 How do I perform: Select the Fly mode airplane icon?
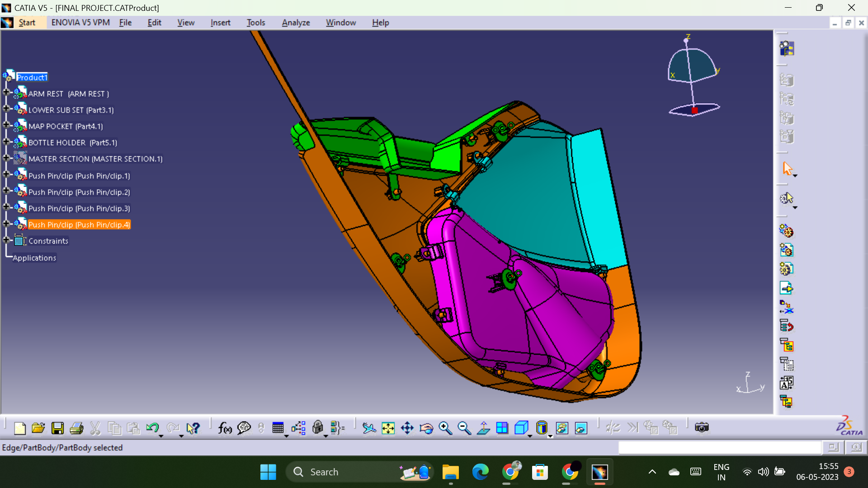369,428
